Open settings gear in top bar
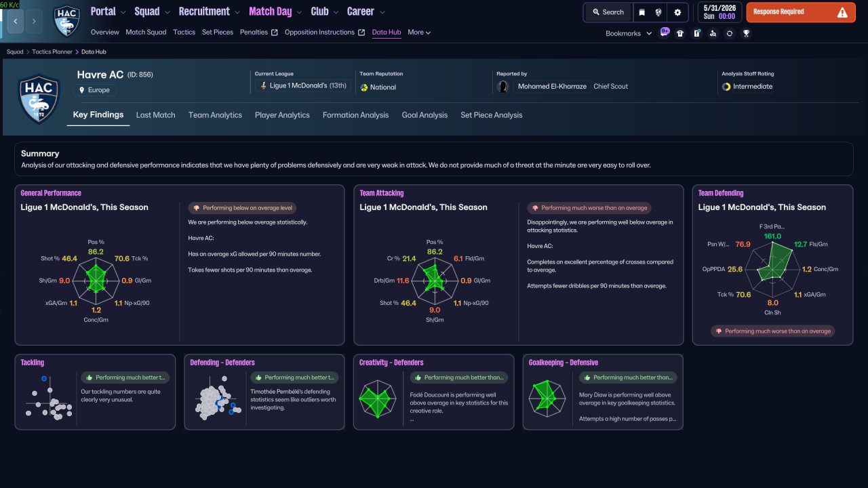868x488 pixels. [677, 12]
